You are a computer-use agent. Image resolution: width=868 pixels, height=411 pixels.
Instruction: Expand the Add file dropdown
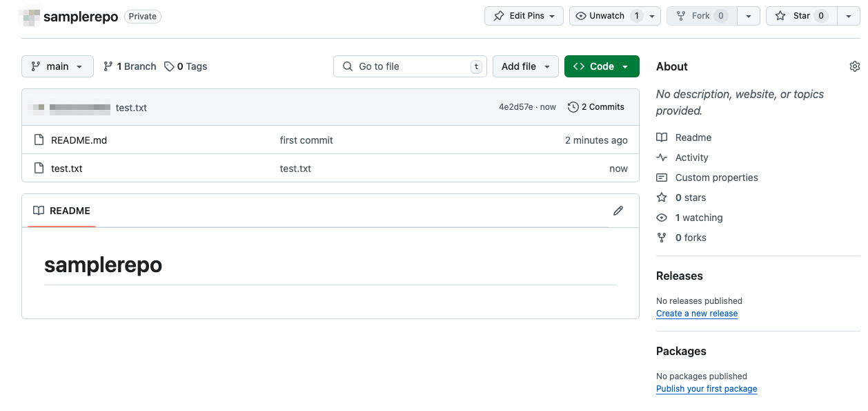tap(526, 66)
